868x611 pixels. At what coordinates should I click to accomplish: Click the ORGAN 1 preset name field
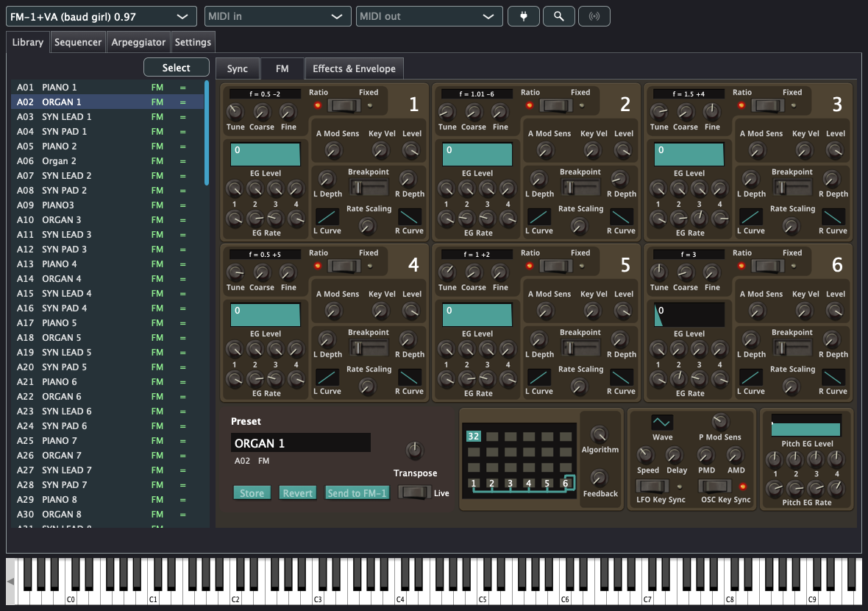pyautogui.click(x=301, y=443)
